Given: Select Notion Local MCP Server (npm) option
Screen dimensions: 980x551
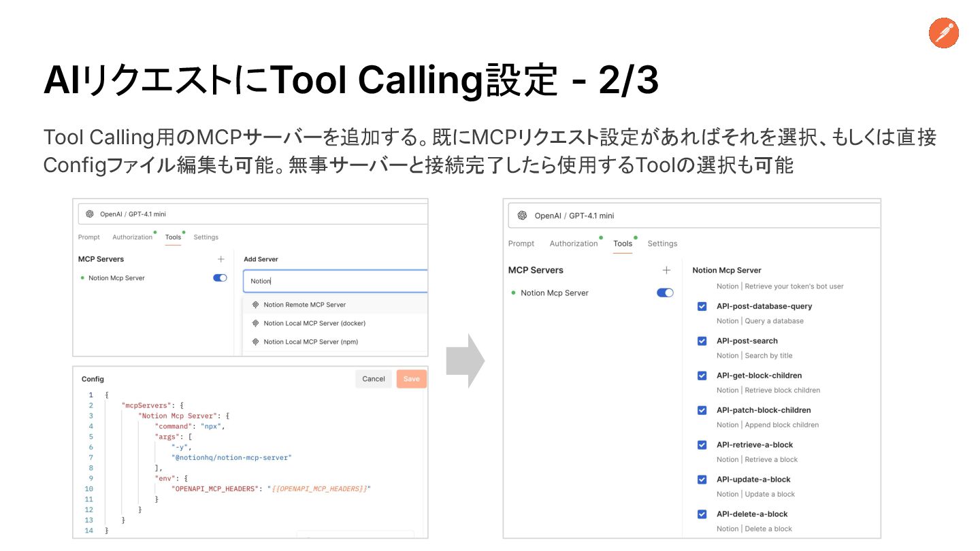Looking at the screenshot, I should click(x=336, y=341).
